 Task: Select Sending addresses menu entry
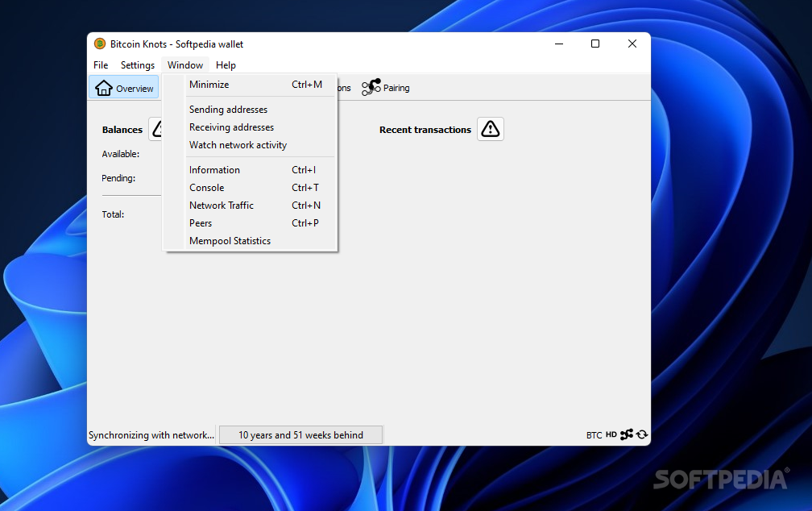pyautogui.click(x=250, y=110)
